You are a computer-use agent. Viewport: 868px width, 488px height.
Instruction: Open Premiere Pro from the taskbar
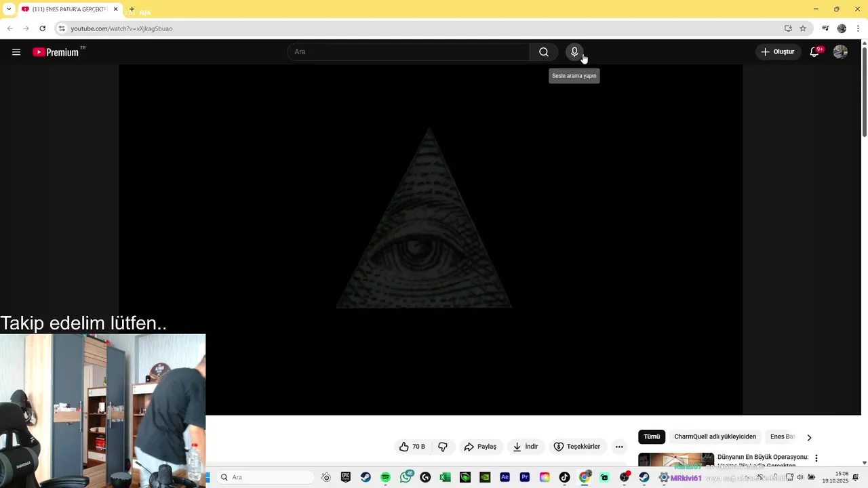point(525,477)
